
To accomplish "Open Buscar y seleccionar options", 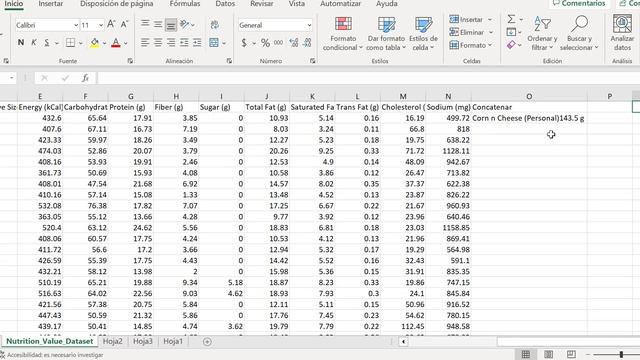I will pos(579,34).
